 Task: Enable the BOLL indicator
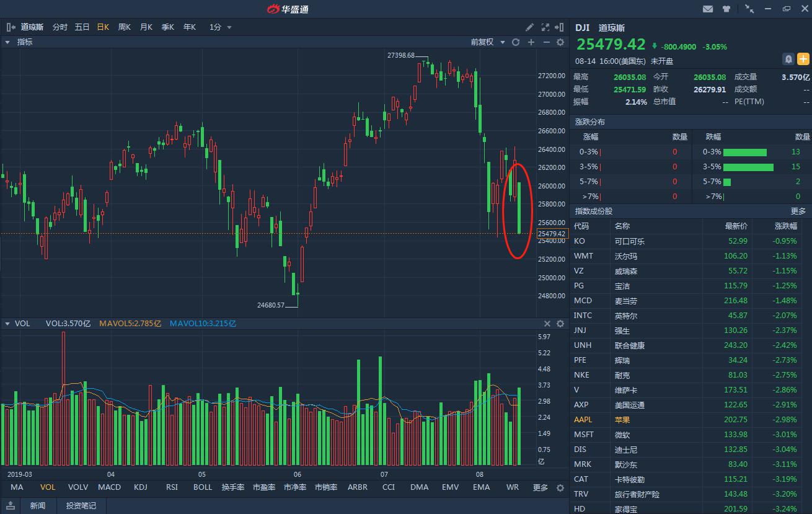pos(203,487)
